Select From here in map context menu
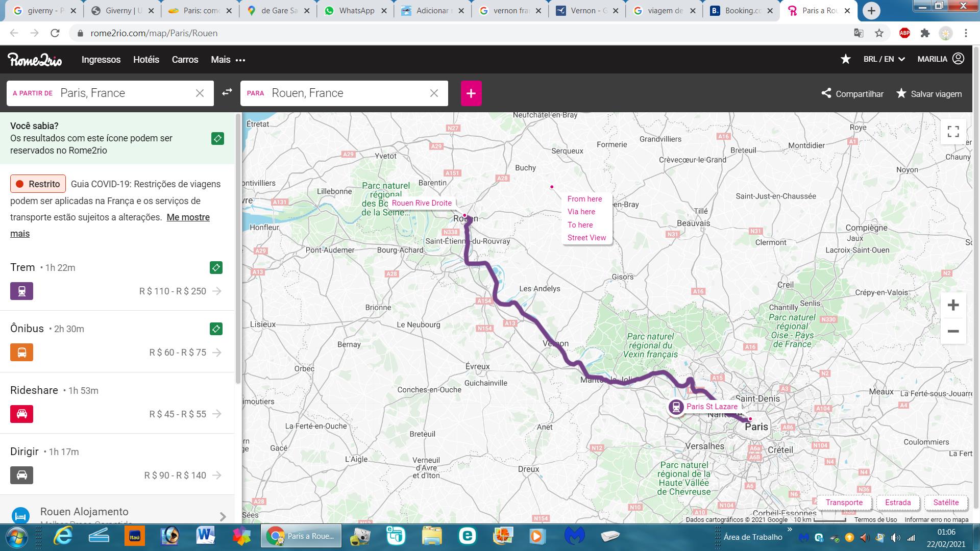980x551 pixels. pyautogui.click(x=584, y=199)
